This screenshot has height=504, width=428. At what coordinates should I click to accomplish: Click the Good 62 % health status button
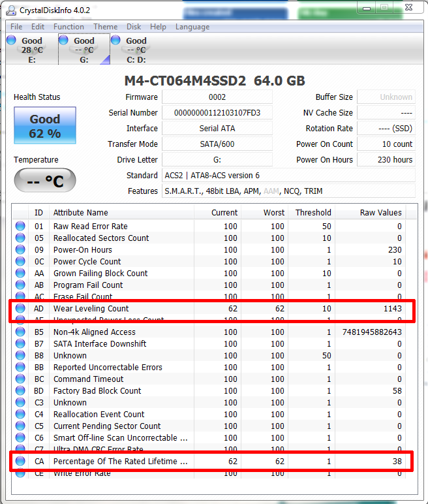point(45,125)
